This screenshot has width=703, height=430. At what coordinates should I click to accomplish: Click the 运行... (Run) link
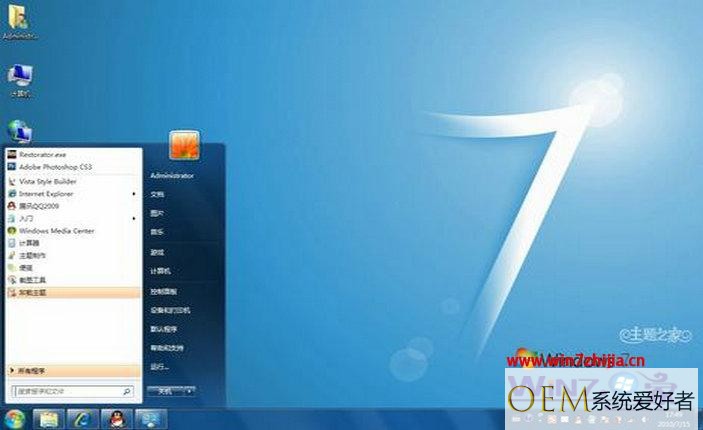pos(159,367)
